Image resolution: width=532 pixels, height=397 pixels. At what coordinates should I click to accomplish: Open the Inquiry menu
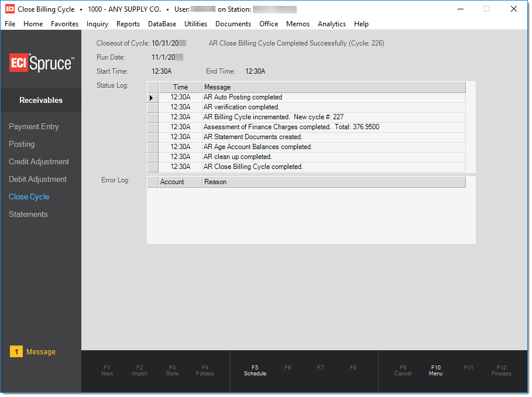(x=97, y=24)
